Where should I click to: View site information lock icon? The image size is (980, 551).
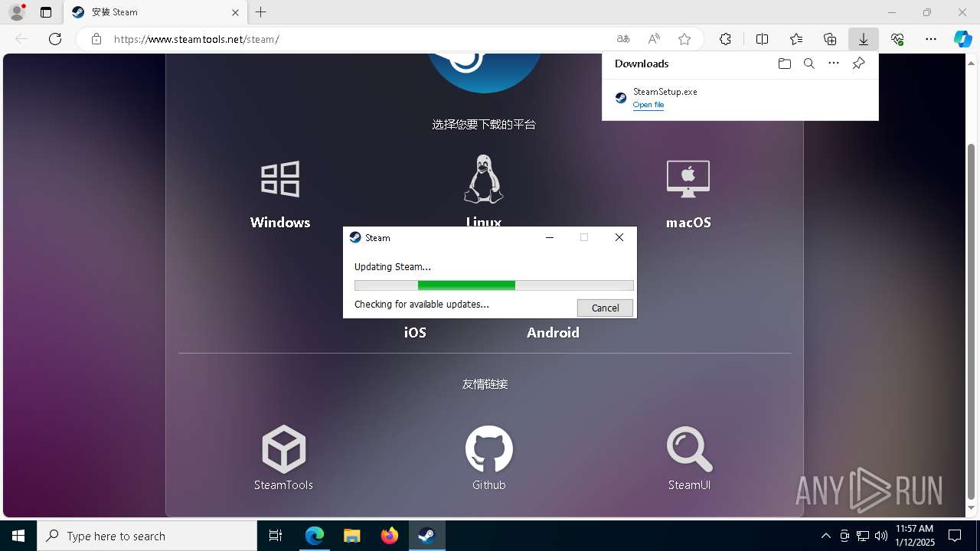tap(96, 39)
